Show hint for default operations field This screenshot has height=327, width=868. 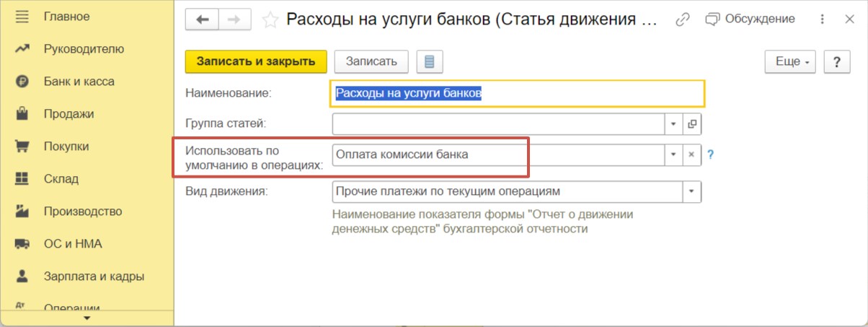[x=710, y=154]
